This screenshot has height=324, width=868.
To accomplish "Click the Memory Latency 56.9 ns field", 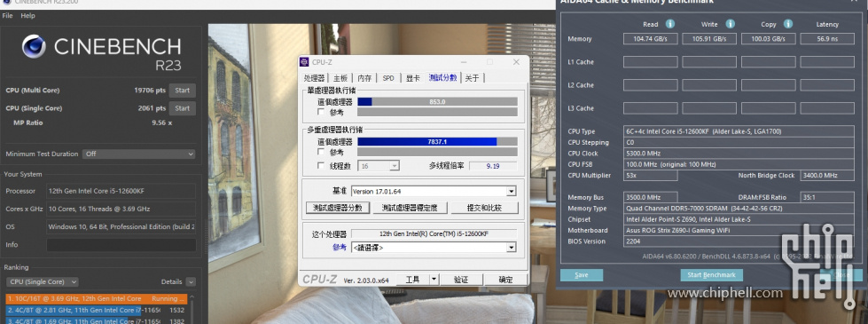I will pyautogui.click(x=827, y=39).
